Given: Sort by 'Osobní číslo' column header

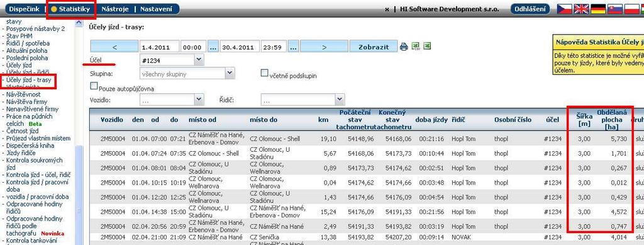Looking at the screenshot, I should click(513, 120).
